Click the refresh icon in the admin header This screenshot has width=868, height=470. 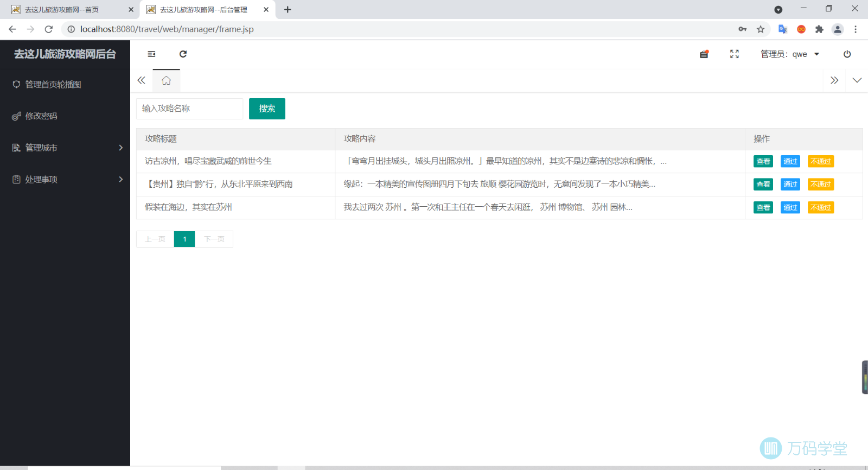(183, 54)
